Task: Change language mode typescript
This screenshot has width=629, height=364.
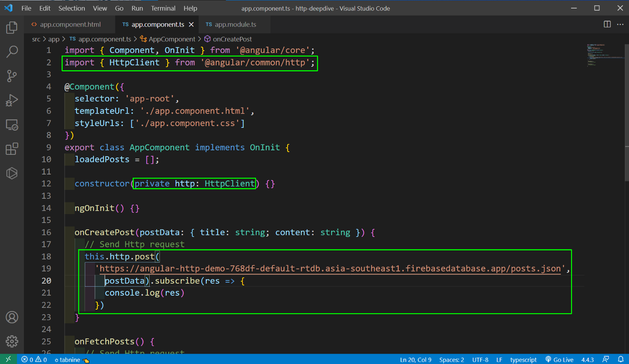Action: [523, 360]
